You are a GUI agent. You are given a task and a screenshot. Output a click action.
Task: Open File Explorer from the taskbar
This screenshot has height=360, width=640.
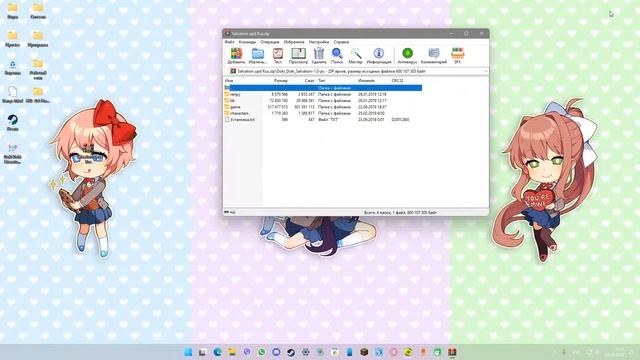232,352
